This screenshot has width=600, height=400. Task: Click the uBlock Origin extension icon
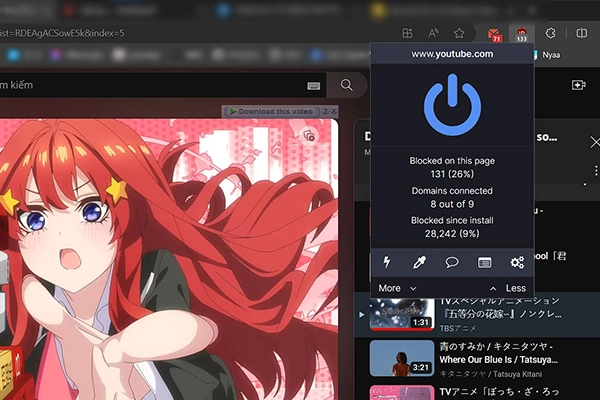[x=521, y=33]
